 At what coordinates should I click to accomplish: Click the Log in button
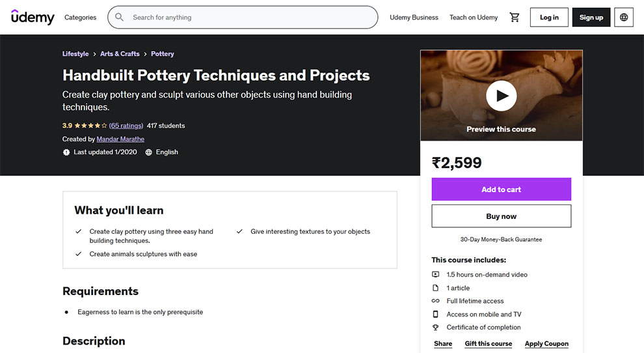549,18
